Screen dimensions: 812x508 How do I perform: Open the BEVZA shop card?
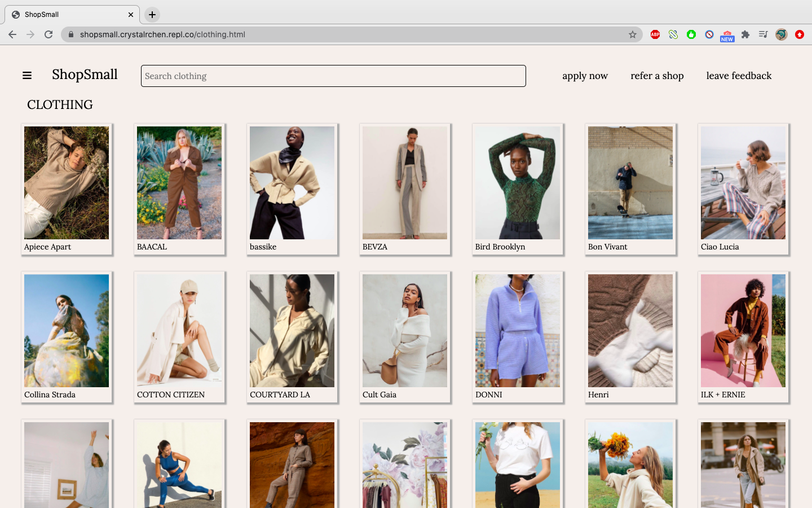coord(405,189)
